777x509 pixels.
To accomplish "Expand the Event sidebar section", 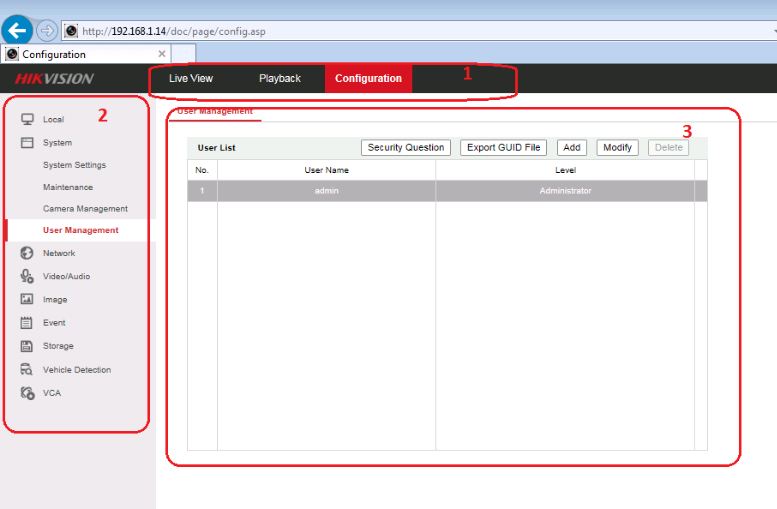I will pos(54,323).
